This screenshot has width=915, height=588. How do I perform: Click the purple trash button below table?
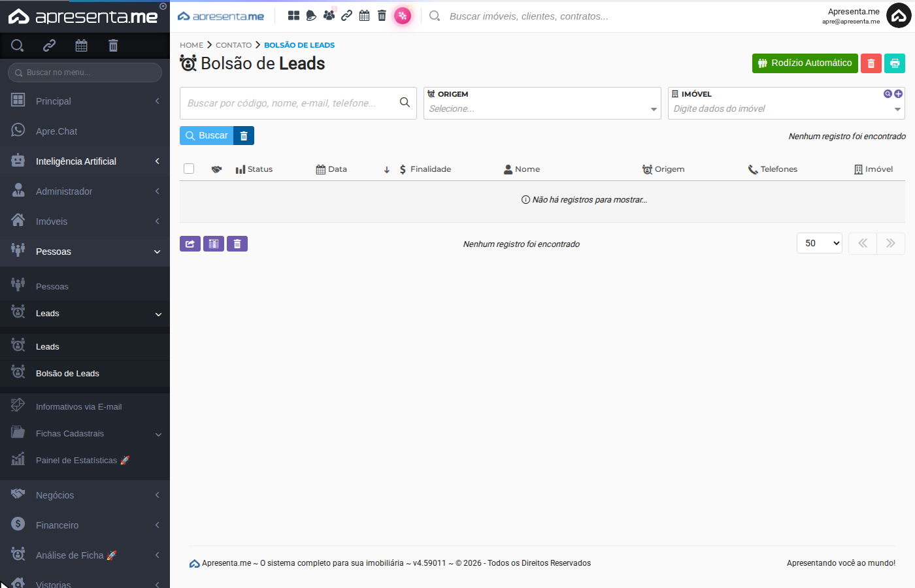[x=237, y=244]
